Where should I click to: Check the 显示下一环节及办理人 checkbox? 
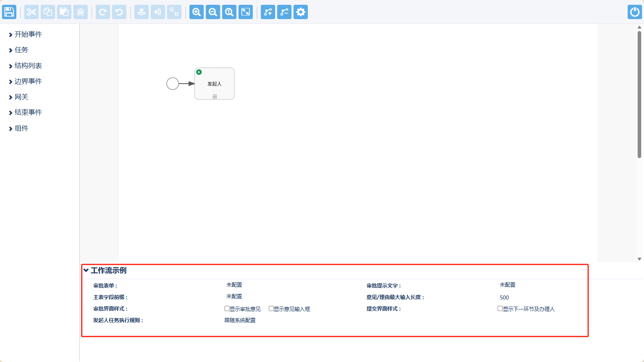500,309
